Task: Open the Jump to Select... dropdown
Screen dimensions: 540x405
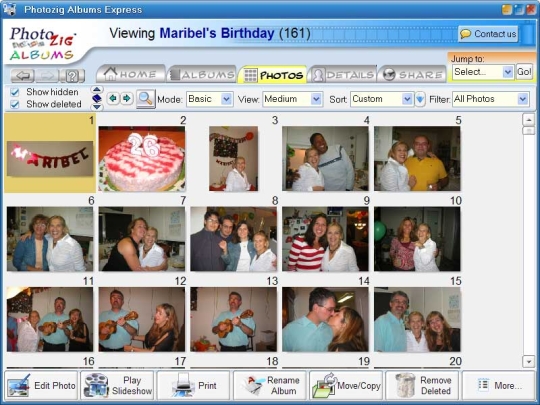Action: point(483,72)
